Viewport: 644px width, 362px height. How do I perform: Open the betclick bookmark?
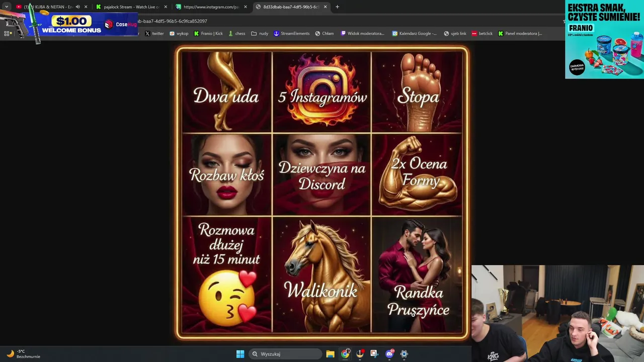pyautogui.click(x=482, y=34)
